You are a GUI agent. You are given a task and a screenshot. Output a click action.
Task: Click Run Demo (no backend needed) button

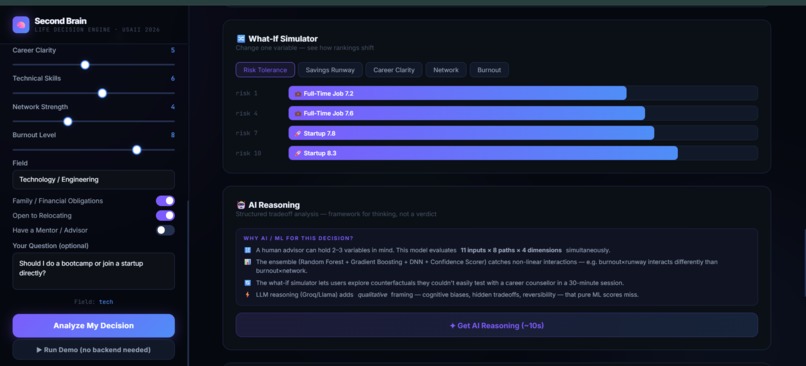click(x=94, y=350)
